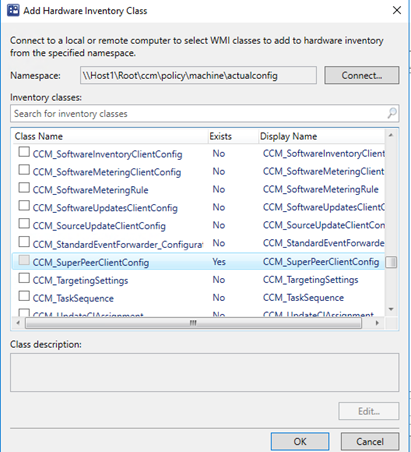Viewport: 411px width, 452px height.
Task: Click the Connect button
Action: tap(362, 75)
